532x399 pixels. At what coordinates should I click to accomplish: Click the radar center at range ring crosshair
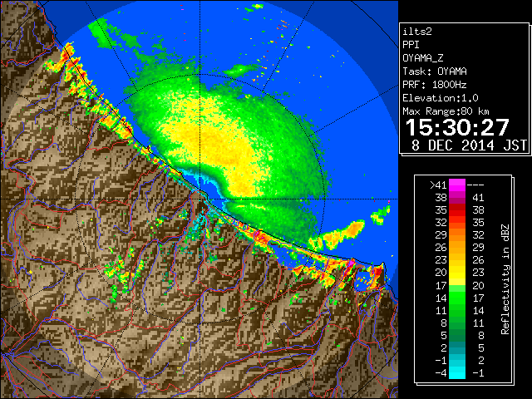[x=200, y=199]
